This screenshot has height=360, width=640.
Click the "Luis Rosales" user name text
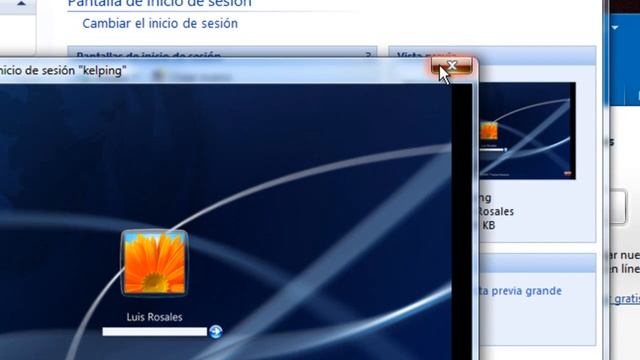154,317
